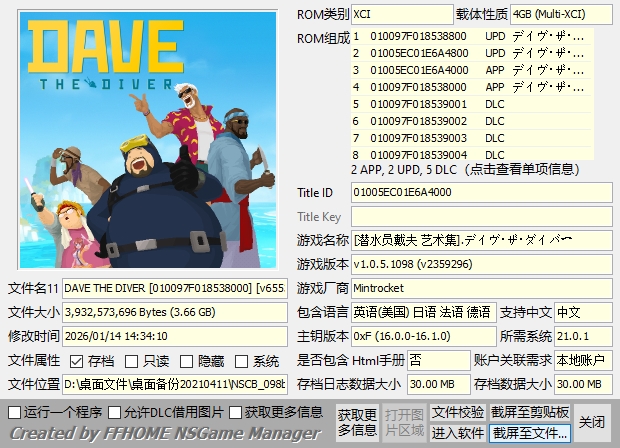Click the Dave the Diver cover image
The width and height of the screenshot is (620, 448).
click(147, 140)
